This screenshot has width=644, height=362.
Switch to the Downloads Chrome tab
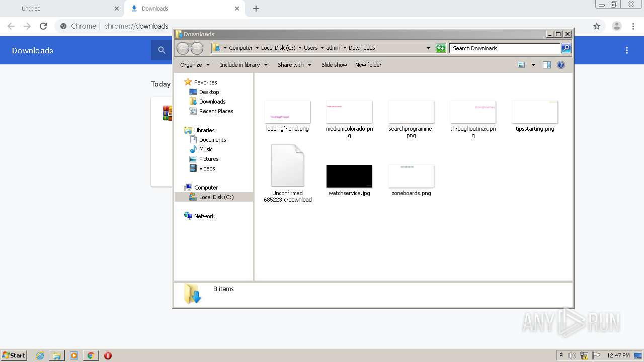point(184,9)
